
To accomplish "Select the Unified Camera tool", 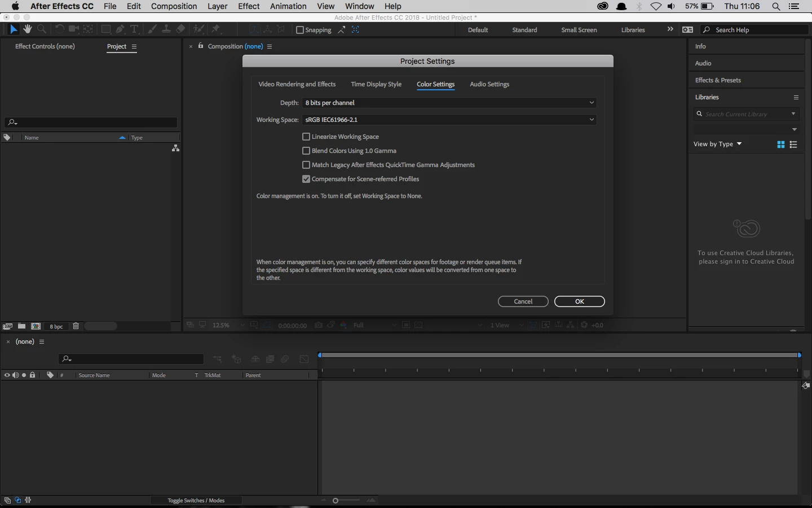I will [74, 29].
